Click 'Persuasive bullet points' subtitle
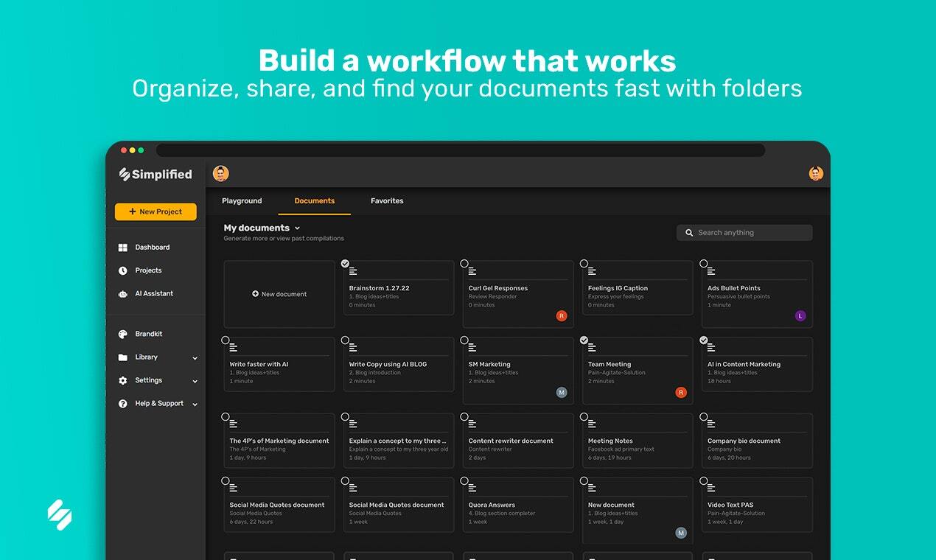The height and width of the screenshot is (560, 936). 738,296
